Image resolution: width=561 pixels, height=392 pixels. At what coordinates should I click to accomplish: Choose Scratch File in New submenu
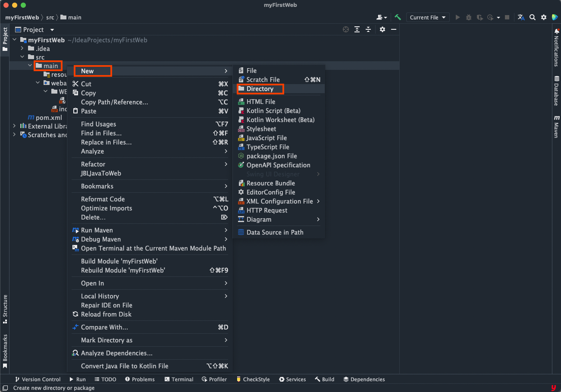(x=279, y=79)
